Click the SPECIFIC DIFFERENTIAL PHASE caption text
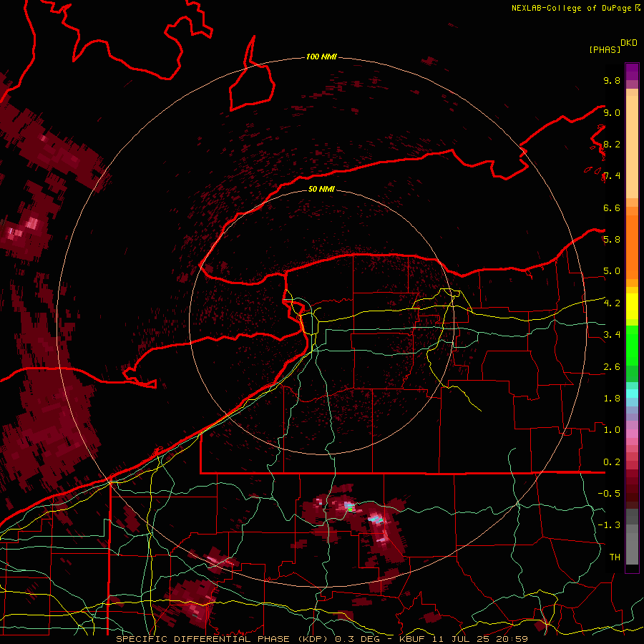The width and height of the screenshot is (644, 644). coord(203,639)
